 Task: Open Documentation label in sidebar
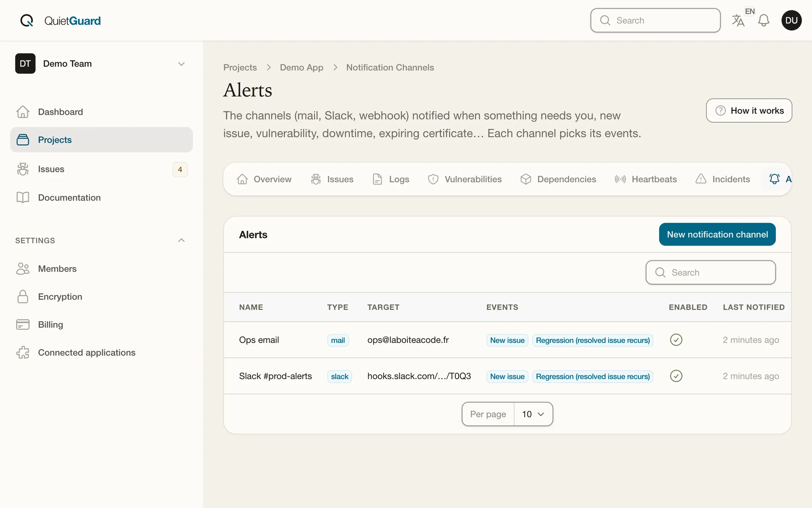tap(69, 197)
